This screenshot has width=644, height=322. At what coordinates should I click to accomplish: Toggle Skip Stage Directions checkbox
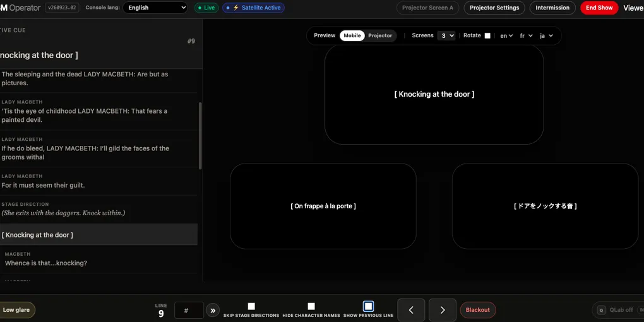click(x=251, y=306)
